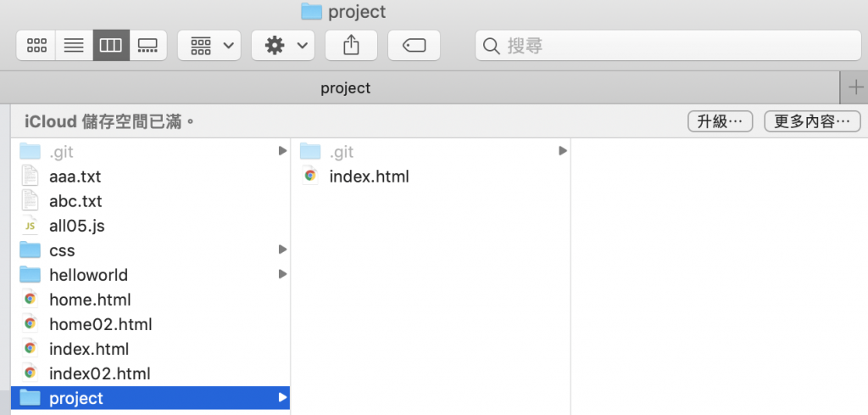Switch to list view mode
The width and height of the screenshot is (868, 415).
74,46
